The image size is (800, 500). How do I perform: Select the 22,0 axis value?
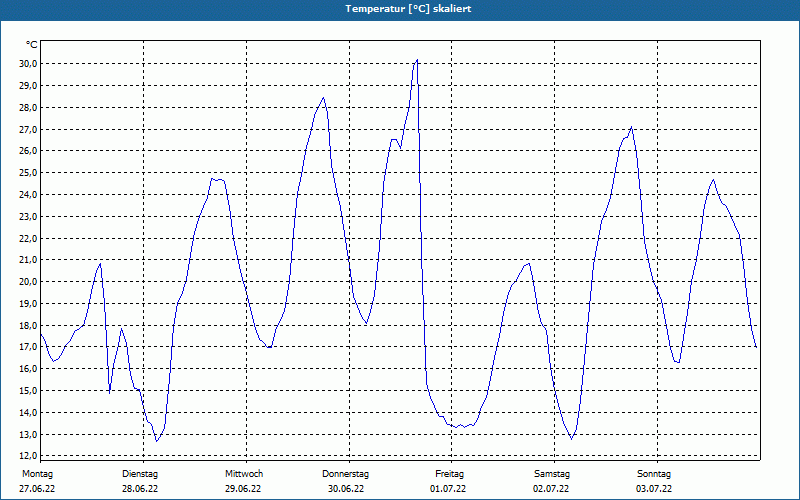point(27,239)
